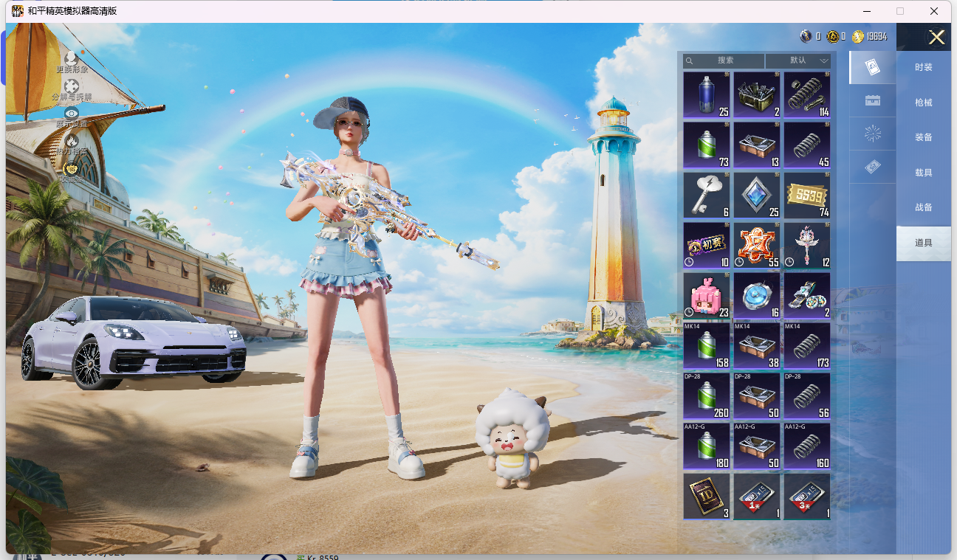
Task: Close the inventory with the X button
Action: pyautogui.click(x=936, y=38)
